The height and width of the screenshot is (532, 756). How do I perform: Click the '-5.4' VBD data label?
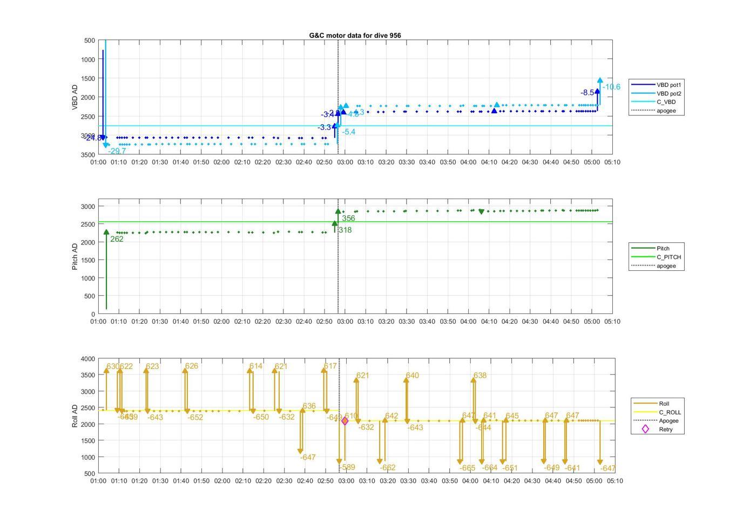click(x=349, y=132)
